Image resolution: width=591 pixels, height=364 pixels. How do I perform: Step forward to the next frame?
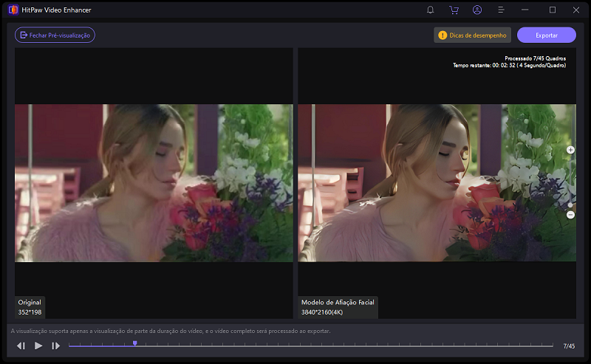click(56, 346)
